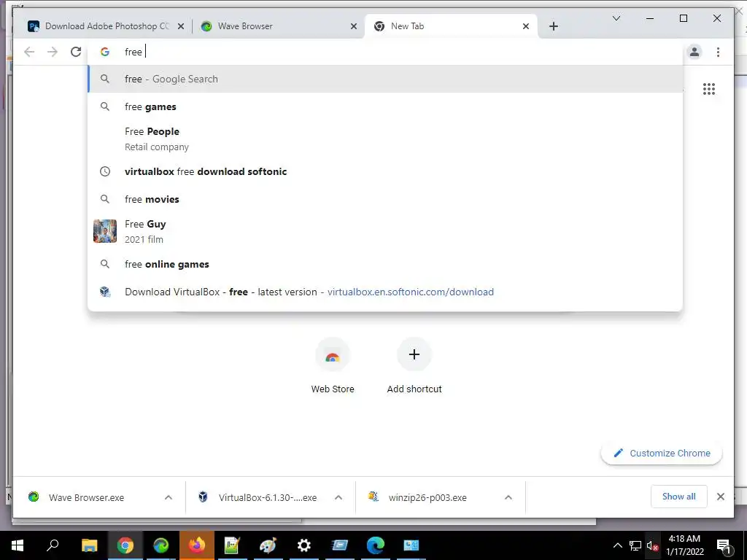Viewport: 747px width, 560px height.
Task: Switch to the Wave Browser tab
Action: tap(279, 26)
